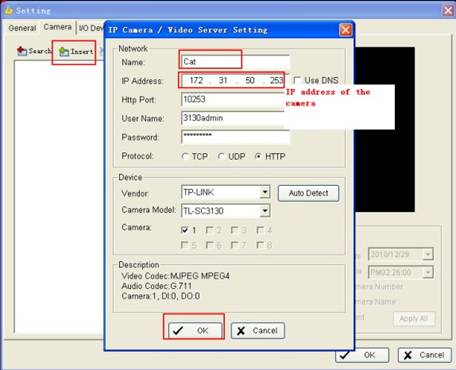Screen dimensions: 456x370
Task: Select the TCP protocol radio button
Action: pos(185,156)
